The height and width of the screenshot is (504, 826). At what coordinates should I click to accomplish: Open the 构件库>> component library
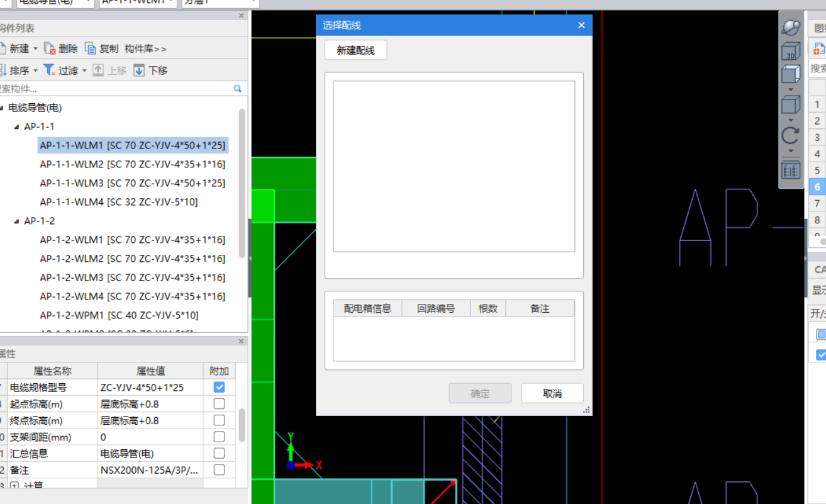145,48
